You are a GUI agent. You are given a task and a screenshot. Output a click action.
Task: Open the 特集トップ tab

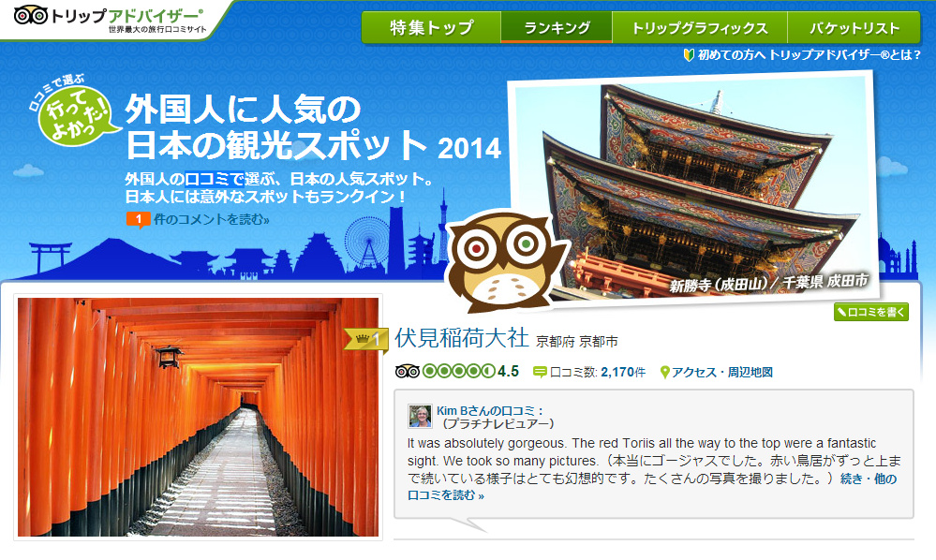point(431,28)
